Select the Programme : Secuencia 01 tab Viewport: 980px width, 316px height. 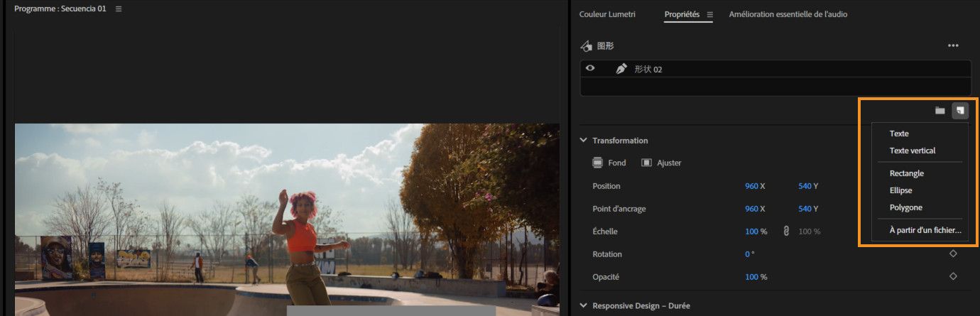point(60,9)
